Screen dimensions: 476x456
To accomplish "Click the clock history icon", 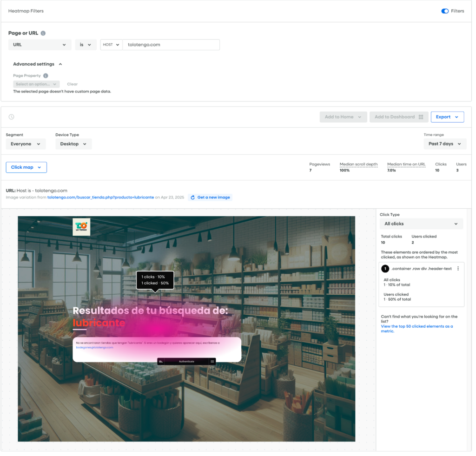I will click(11, 117).
